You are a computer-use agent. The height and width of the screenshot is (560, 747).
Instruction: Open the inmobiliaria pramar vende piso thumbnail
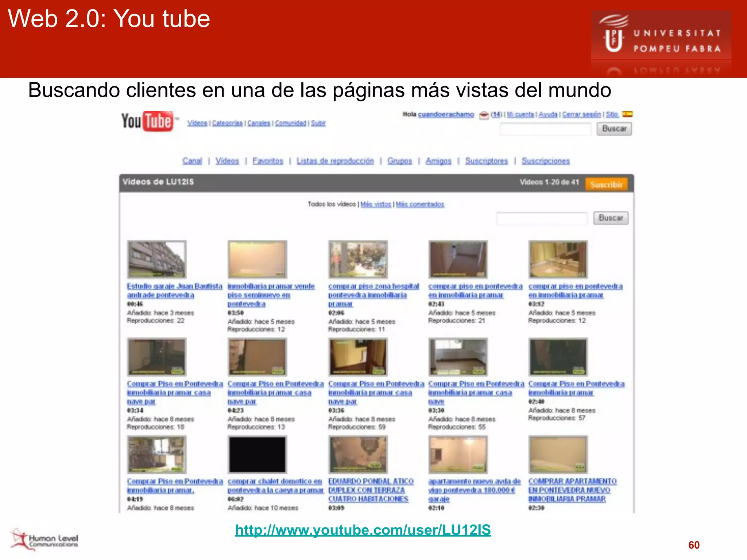(x=258, y=259)
